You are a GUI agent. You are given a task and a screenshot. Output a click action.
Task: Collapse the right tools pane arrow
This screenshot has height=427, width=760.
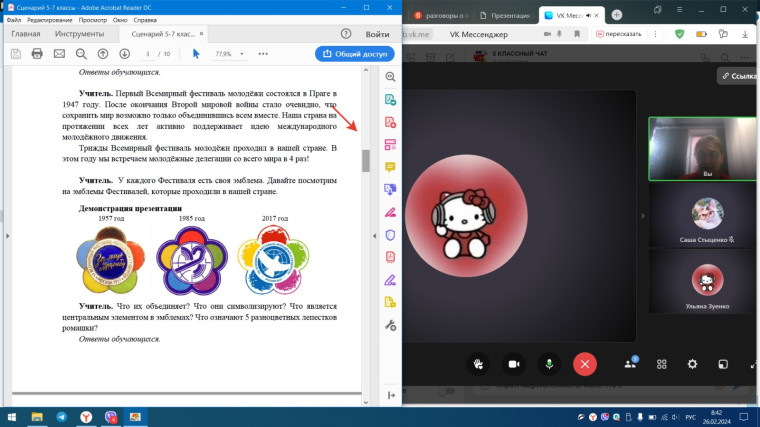tap(374, 236)
